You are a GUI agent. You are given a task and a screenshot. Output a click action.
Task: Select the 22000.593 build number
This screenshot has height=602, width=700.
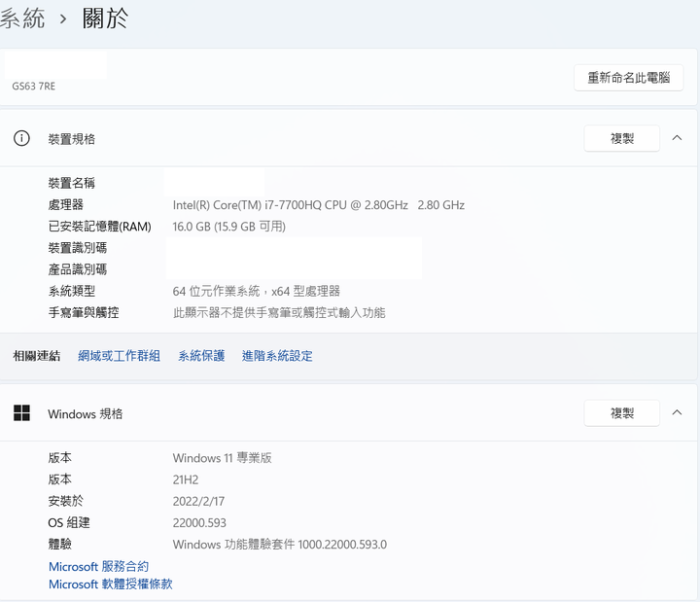tap(199, 522)
